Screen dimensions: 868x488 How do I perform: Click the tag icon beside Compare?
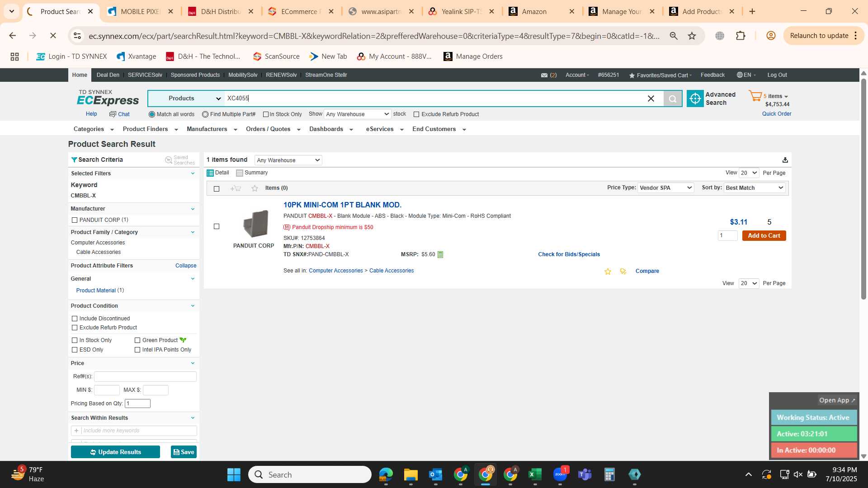623,272
